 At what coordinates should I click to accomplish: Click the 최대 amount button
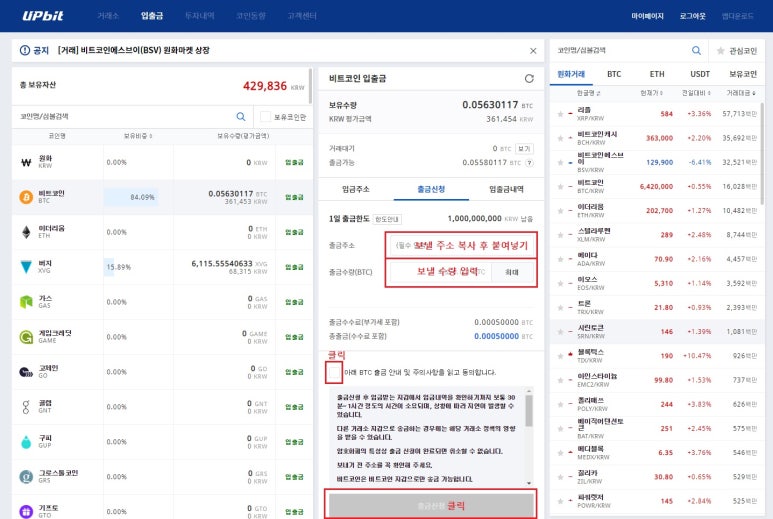[512, 272]
